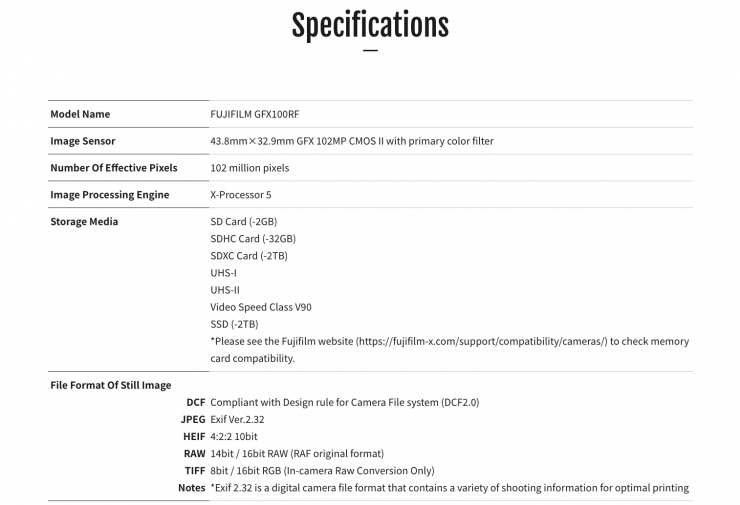Click the X-Processor 5 value
740x505 pixels.
tap(241, 195)
